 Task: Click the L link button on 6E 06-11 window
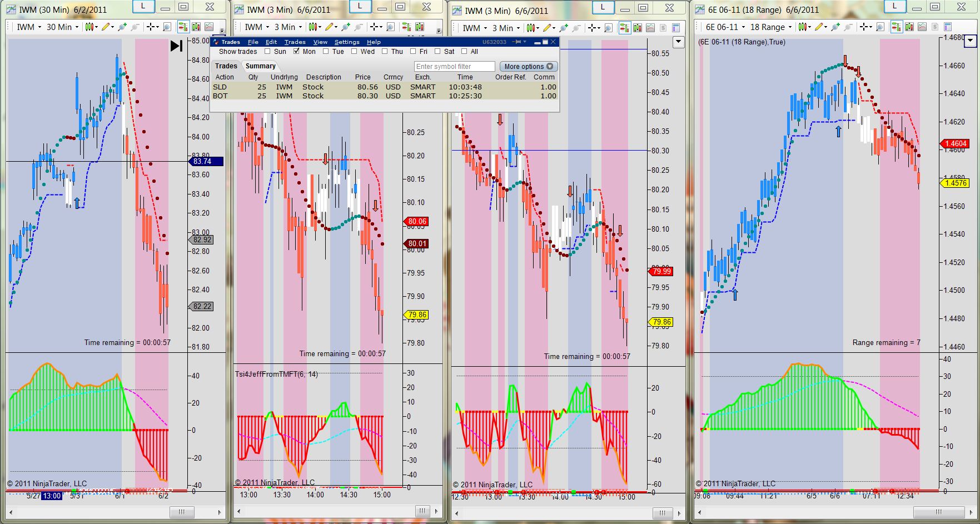coord(894,6)
